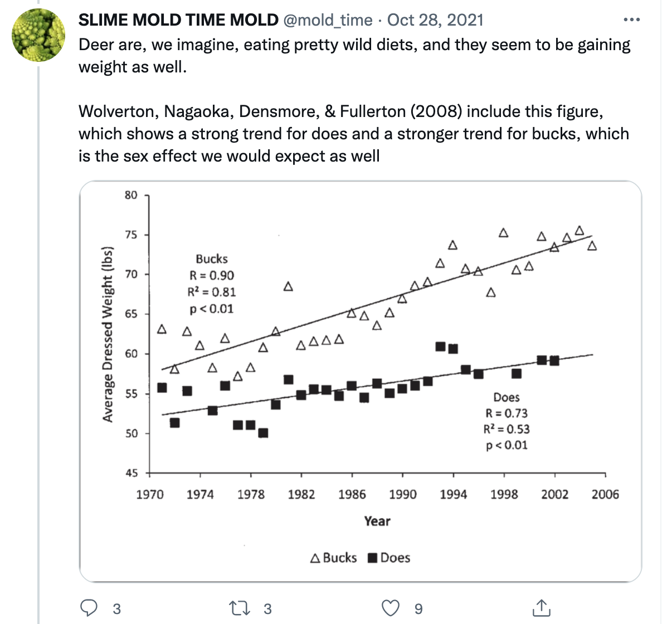Click the like count number 9
Screen dimensions: 672x624
(418, 609)
